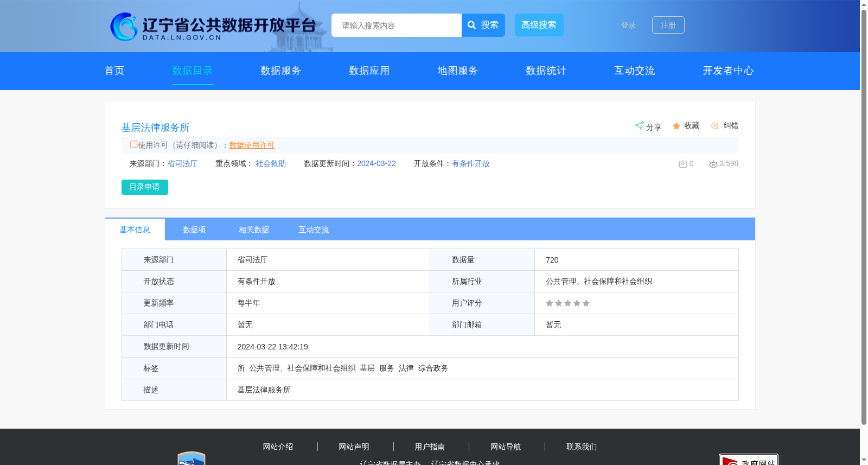The height and width of the screenshot is (465, 868).
Task: Open the 数据目录 navigation item
Action: [193, 71]
